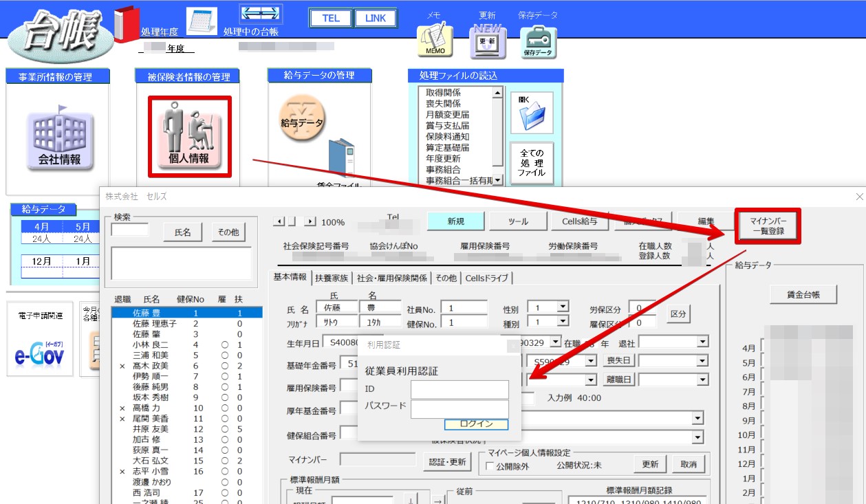866x504 pixels.
Task: Click the TEL button
Action: coord(331,19)
